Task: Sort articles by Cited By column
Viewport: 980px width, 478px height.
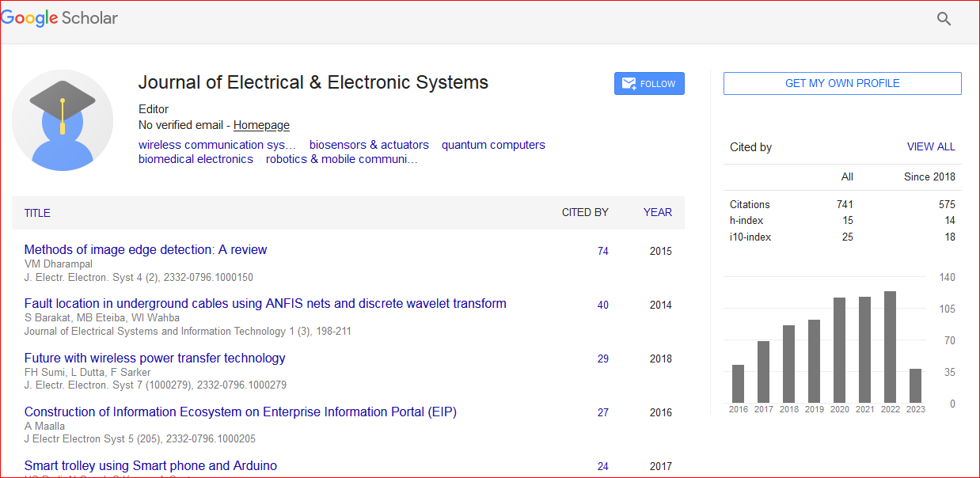Action: [585, 212]
